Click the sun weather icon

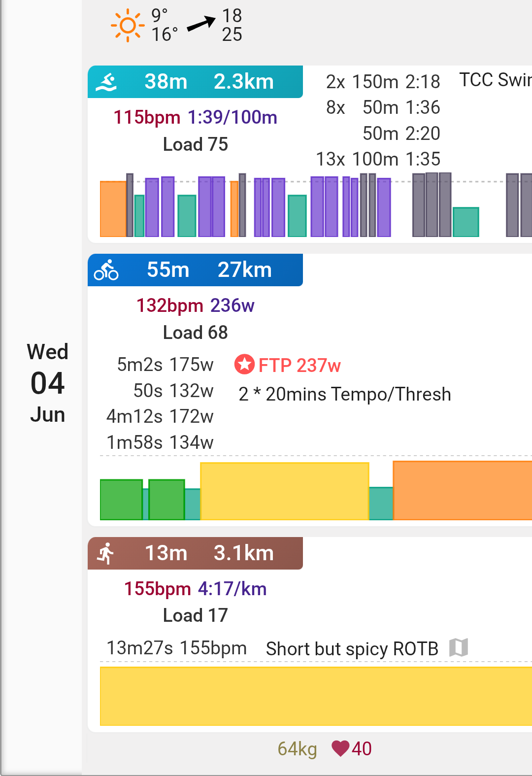(128, 25)
